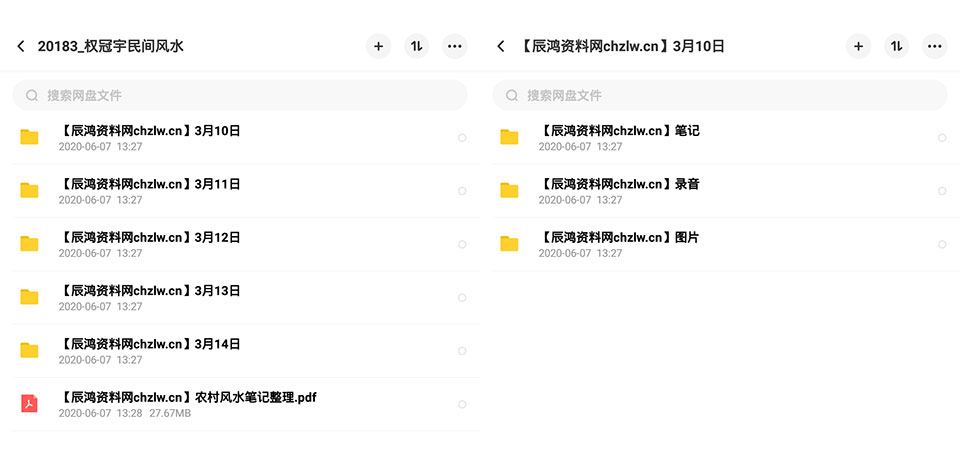
Task: Select the 3月10日 folder radio circle
Action: (462, 138)
